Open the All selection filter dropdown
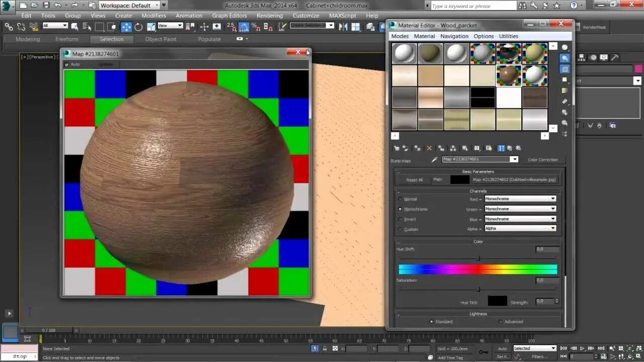The height and width of the screenshot is (362, 644). pos(55,25)
